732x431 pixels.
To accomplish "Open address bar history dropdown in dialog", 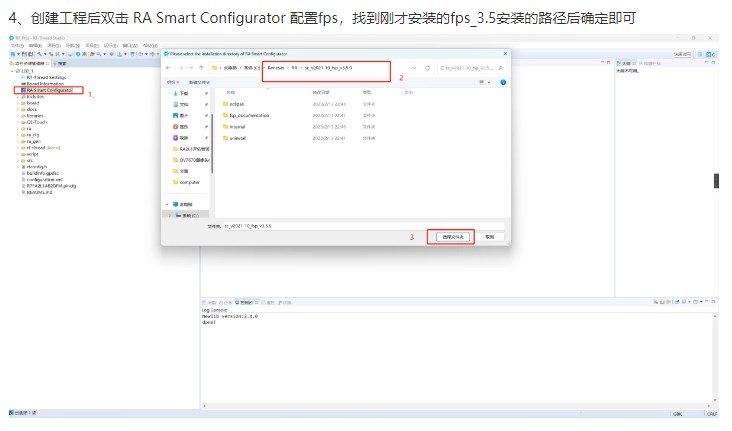I will (x=414, y=68).
